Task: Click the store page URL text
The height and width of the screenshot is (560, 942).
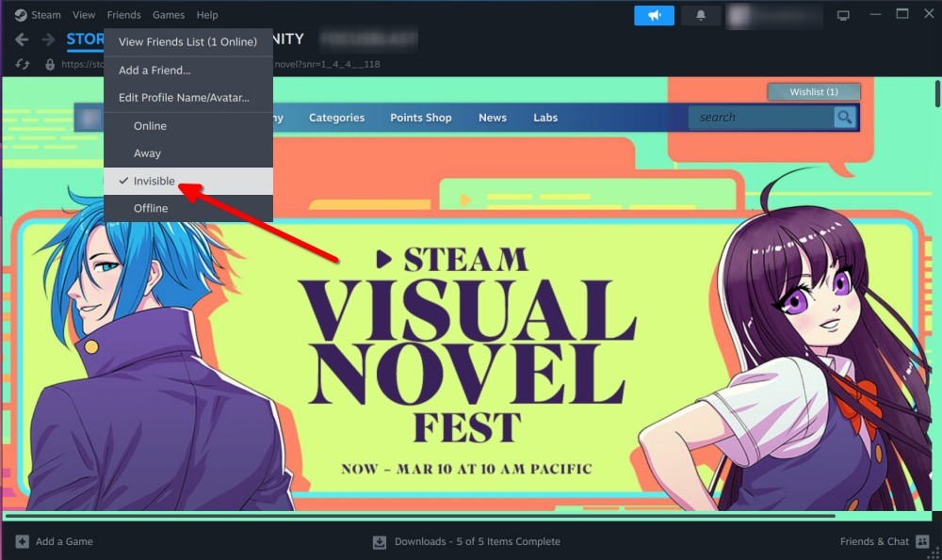Action: pos(220,64)
